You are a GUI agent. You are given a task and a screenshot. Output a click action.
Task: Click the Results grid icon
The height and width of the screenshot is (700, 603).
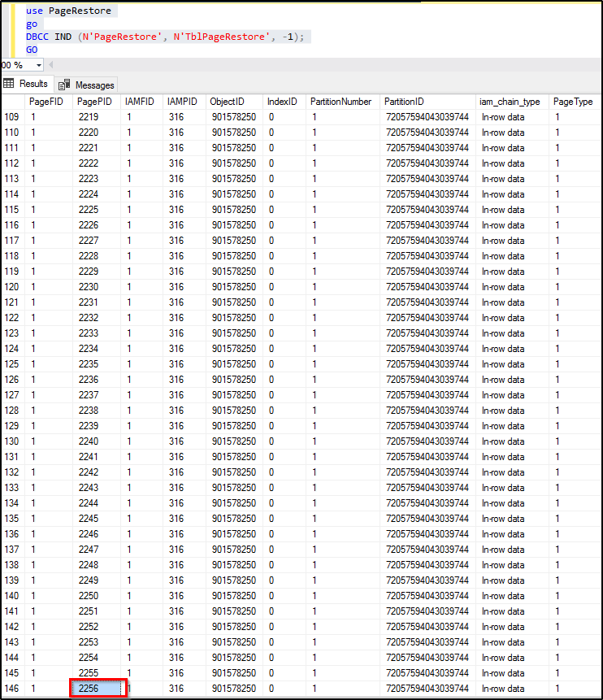8,84
